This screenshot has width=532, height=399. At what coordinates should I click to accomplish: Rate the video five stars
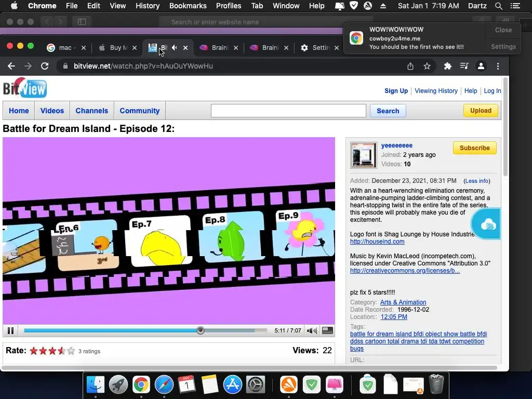(71, 351)
